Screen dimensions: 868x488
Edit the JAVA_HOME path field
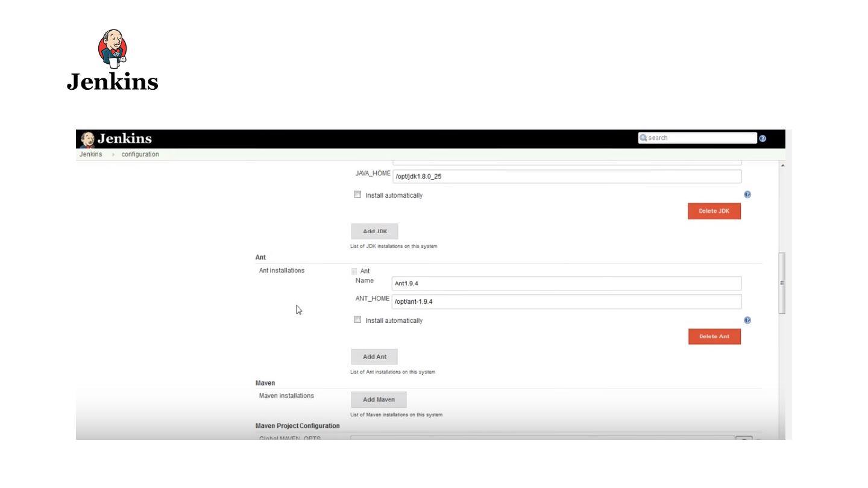[567, 177]
